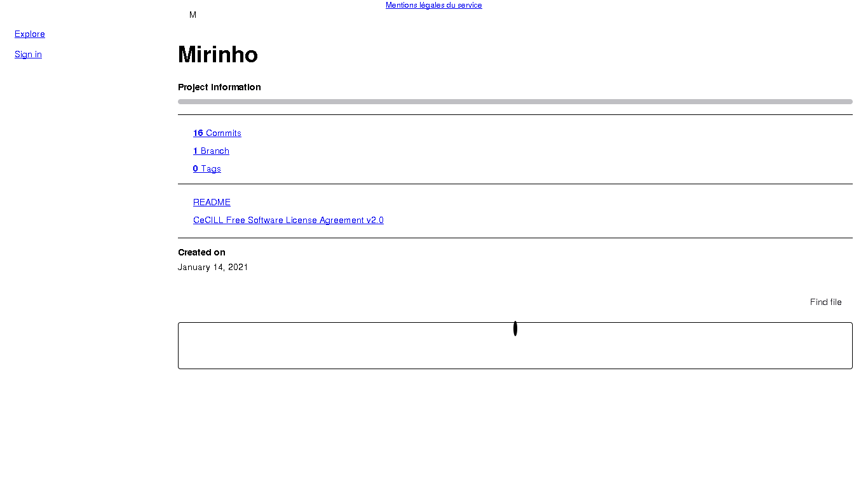Select the Project information heading
The image size is (868, 488).
tap(219, 87)
